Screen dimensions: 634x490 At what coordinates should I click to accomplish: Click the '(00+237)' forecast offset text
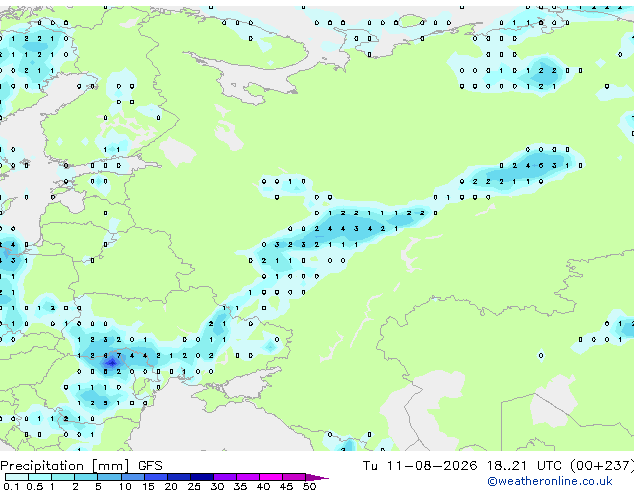tap(602, 466)
